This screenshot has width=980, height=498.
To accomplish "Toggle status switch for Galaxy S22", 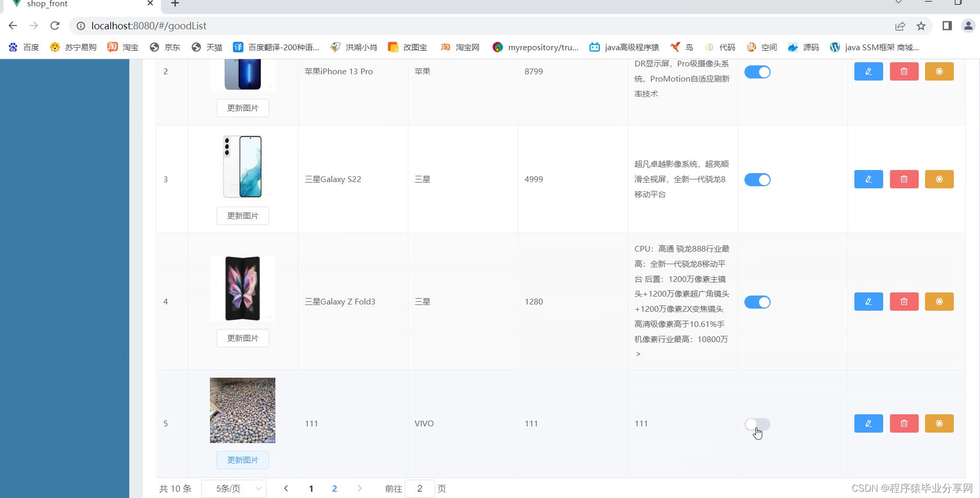I will 758,180.
